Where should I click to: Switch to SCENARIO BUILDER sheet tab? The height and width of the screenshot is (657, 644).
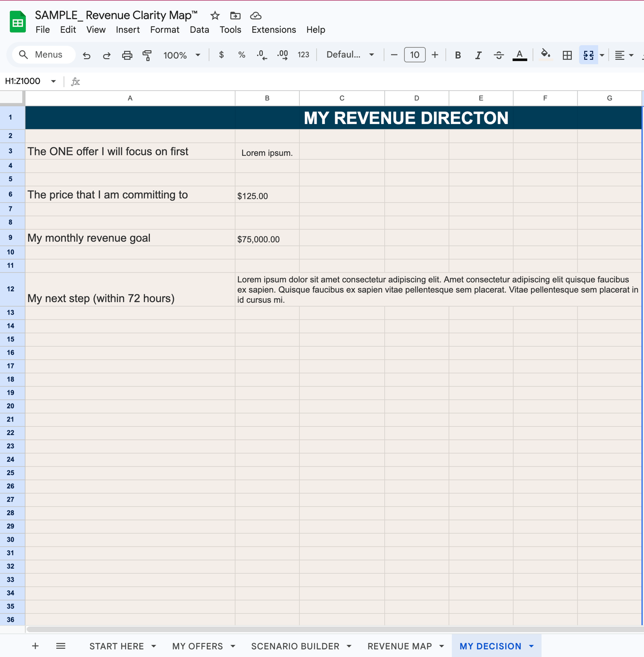point(295,646)
